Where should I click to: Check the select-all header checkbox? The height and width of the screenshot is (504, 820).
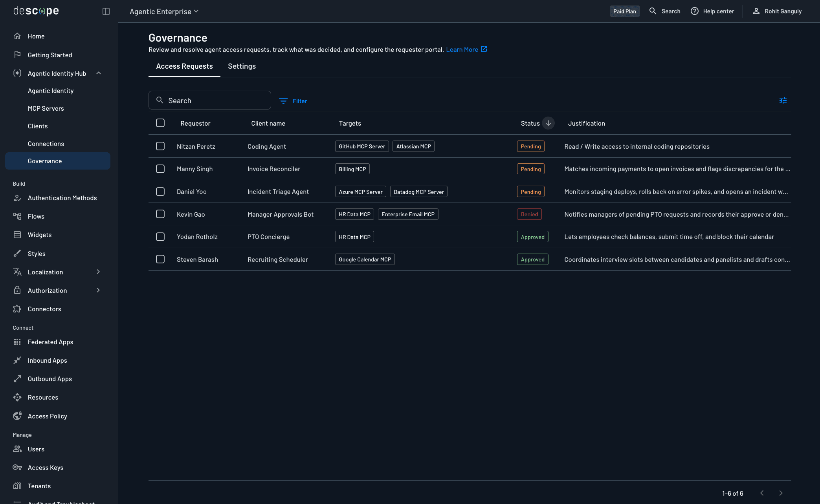click(x=160, y=123)
